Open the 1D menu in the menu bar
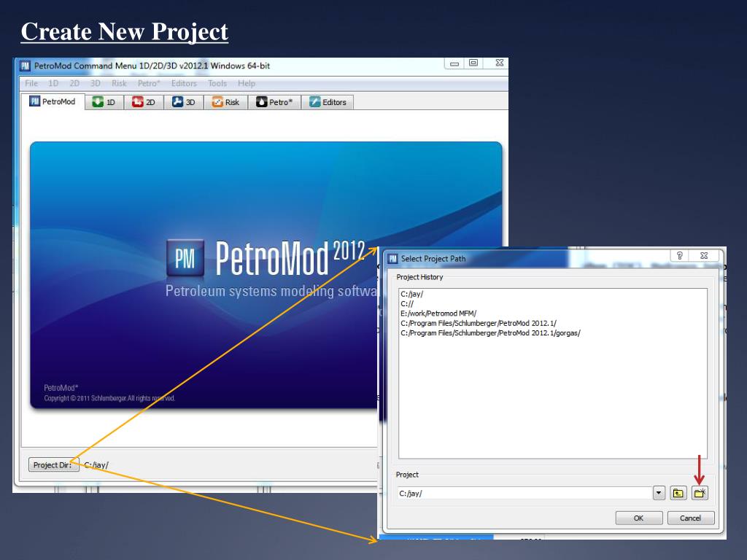Image resolution: width=747 pixels, height=560 pixels. [53, 83]
